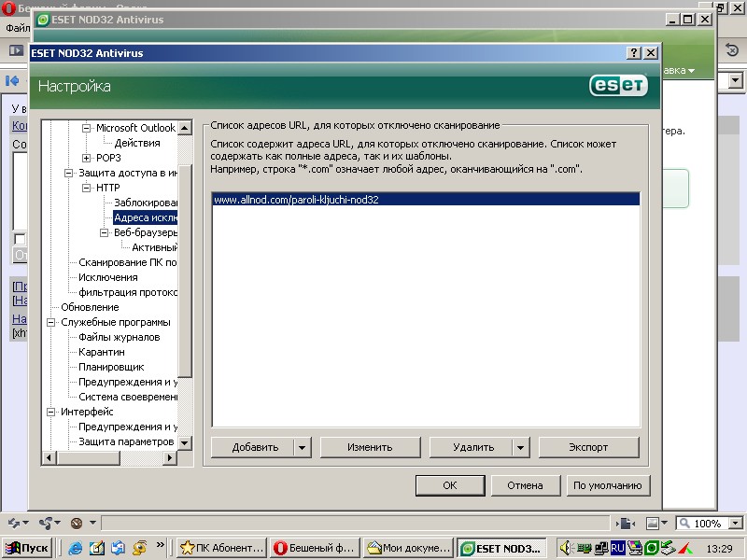Viewport: 747px width, 560px height.
Task: Switch to Мои докуме... taskbar button
Action: [x=409, y=548]
